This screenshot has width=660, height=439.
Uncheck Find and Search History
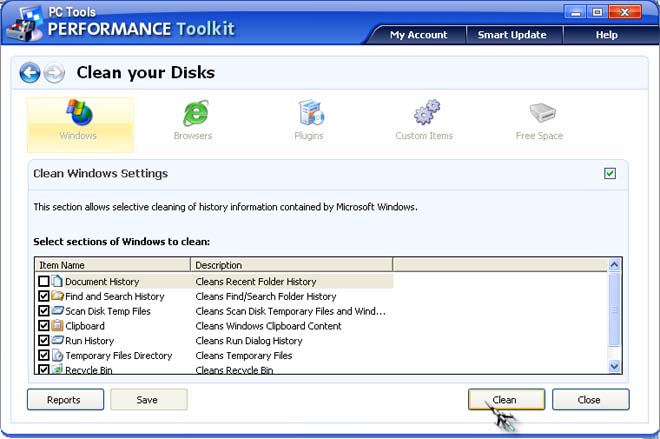(43, 296)
